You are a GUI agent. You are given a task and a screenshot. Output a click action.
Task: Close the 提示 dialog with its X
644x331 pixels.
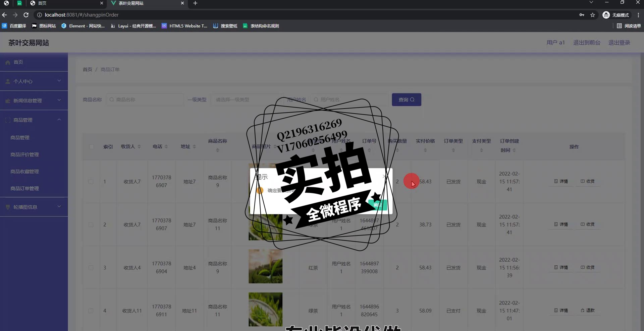(x=384, y=176)
